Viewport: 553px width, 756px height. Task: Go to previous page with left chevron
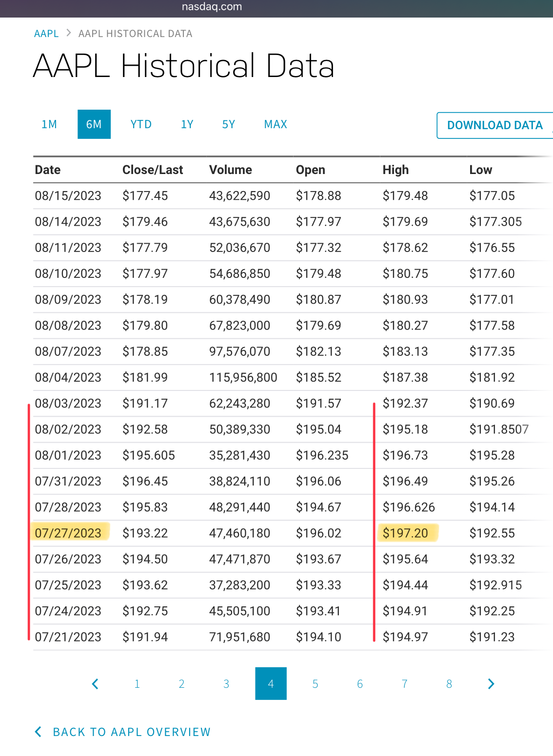coord(95,684)
